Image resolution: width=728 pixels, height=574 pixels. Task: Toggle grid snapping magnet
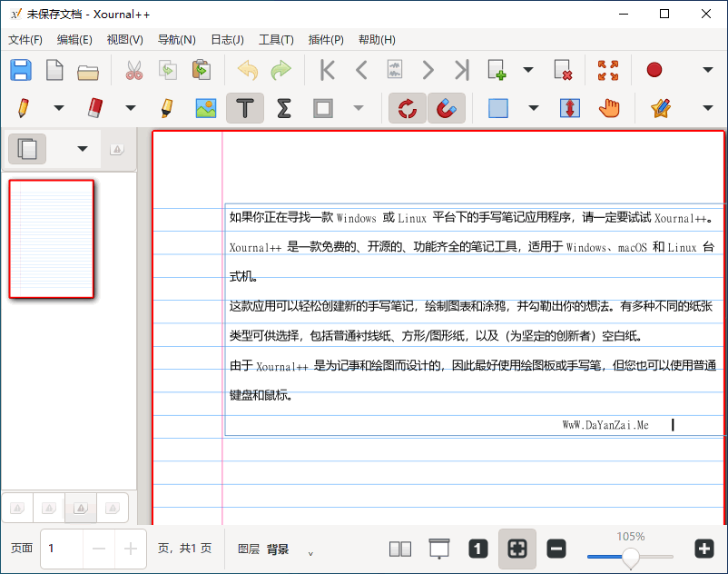tap(447, 108)
